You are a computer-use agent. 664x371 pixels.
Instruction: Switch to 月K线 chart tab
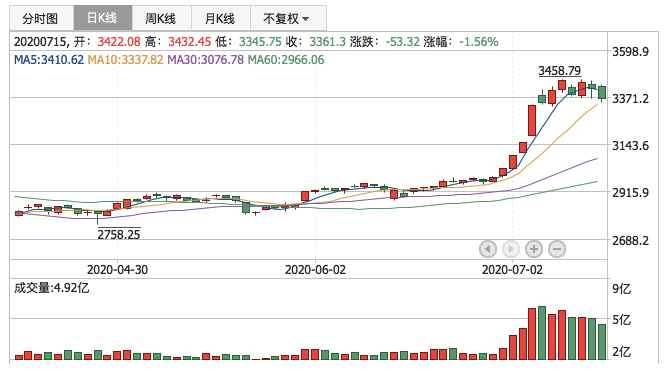pyautogui.click(x=221, y=18)
